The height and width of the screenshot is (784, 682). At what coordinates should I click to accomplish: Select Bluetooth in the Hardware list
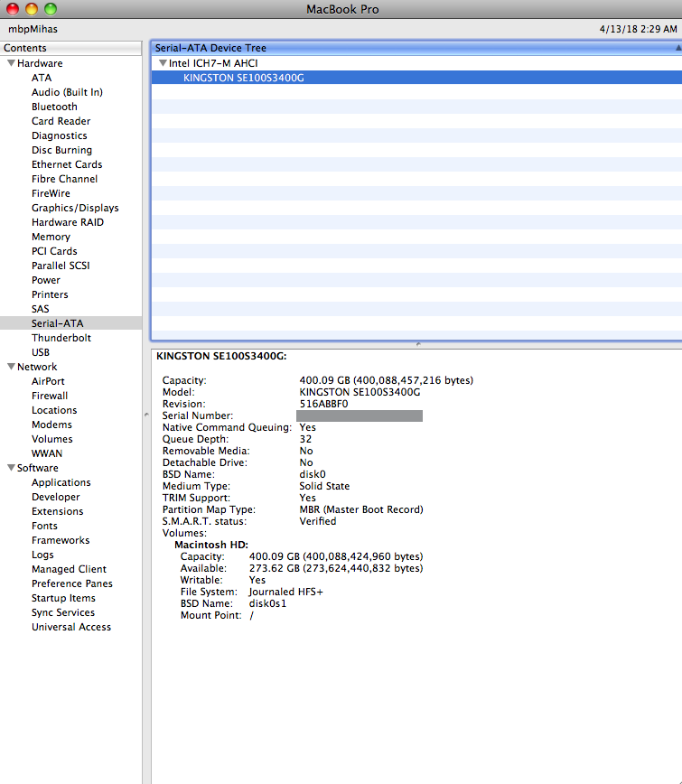coord(54,107)
